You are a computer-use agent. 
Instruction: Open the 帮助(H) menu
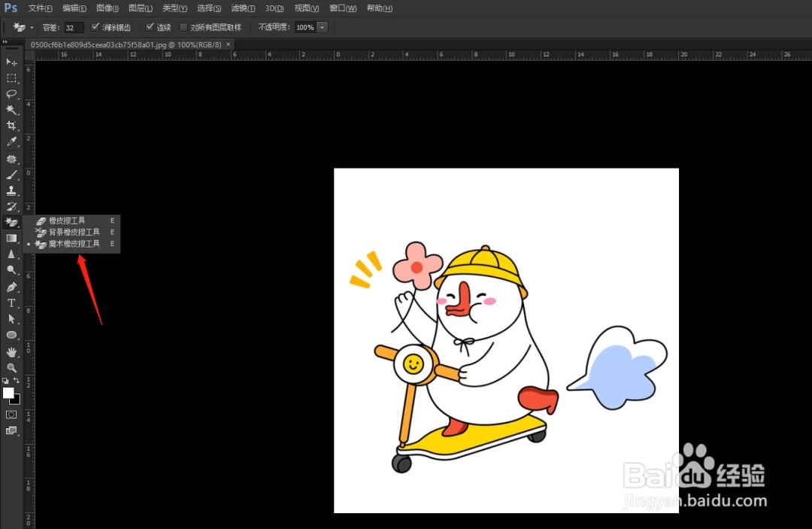[x=379, y=8]
